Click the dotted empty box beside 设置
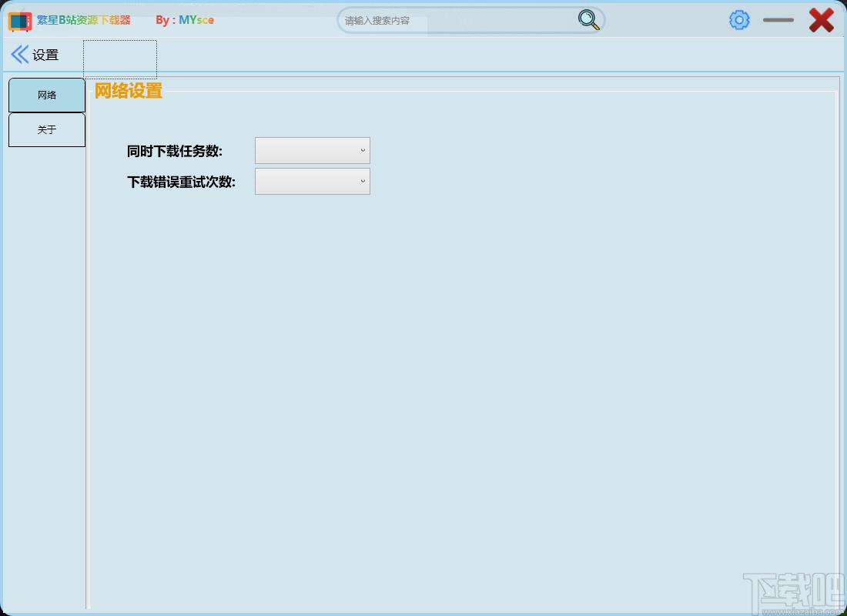This screenshot has width=847, height=616. [120, 59]
